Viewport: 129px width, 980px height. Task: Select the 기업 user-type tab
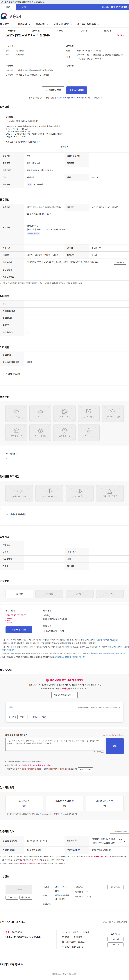pyautogui.click(x=24, y=7)
